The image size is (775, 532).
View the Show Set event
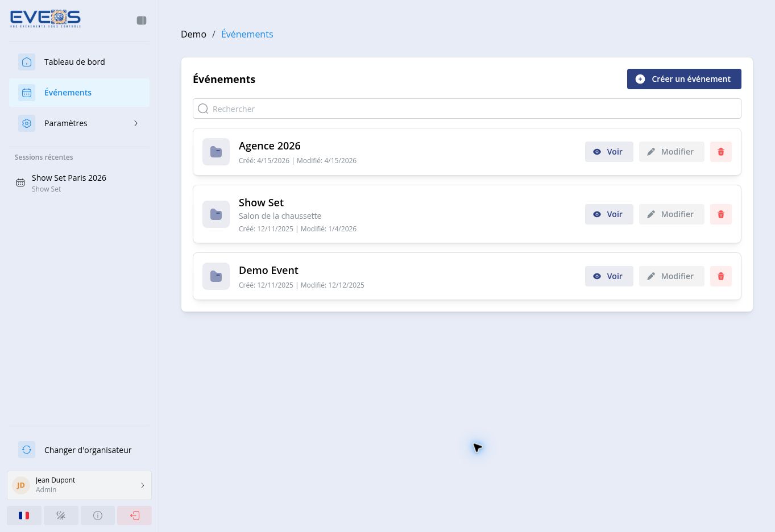click(609, 214)
